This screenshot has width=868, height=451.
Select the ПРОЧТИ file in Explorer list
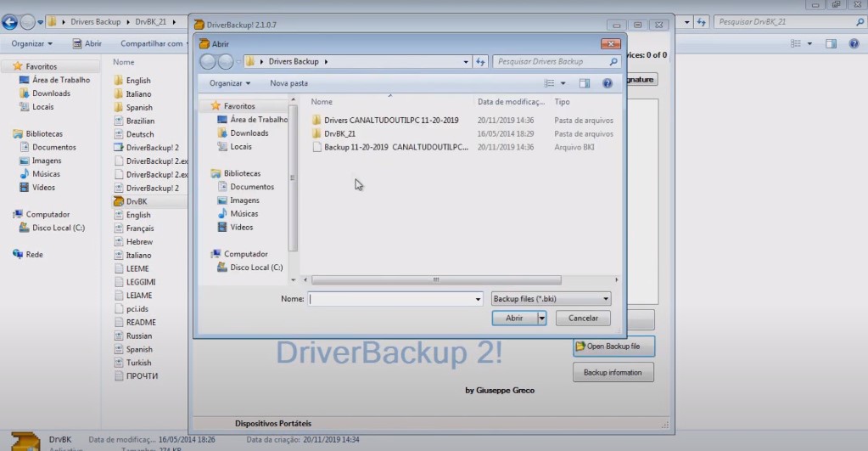(142, 376)
